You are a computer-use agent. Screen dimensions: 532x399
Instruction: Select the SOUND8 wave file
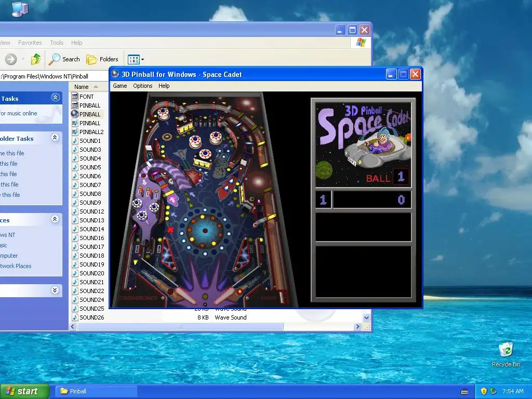click(x=86, y=193)
